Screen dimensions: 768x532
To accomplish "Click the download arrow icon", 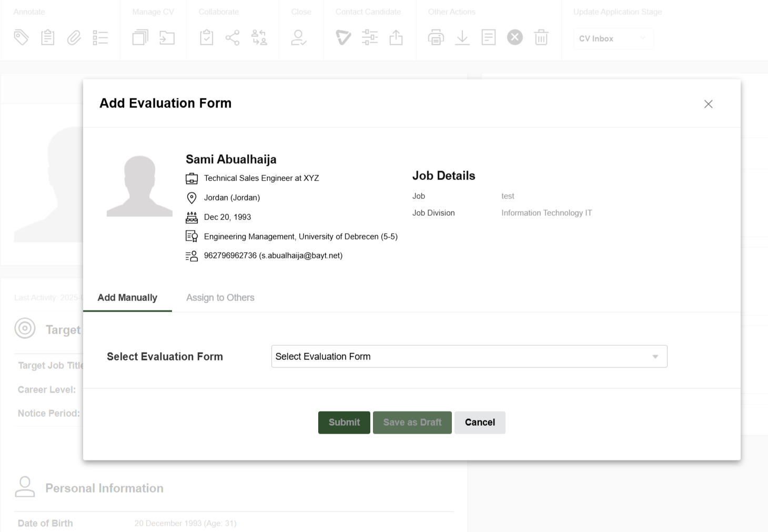I will coord(462,37).
